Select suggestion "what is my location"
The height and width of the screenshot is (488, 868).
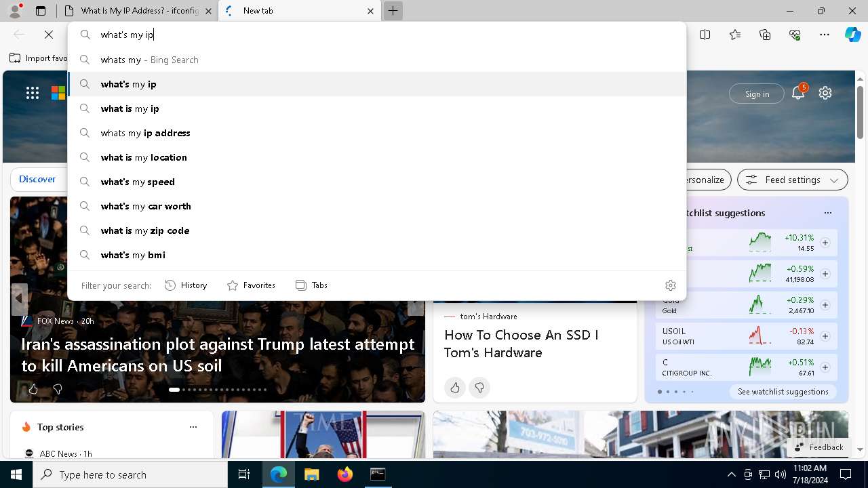(x=377, y=157)
